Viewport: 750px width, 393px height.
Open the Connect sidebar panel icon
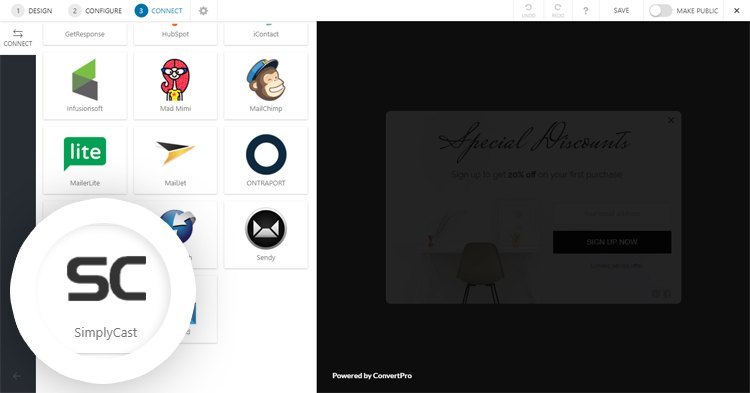(18, 38)
